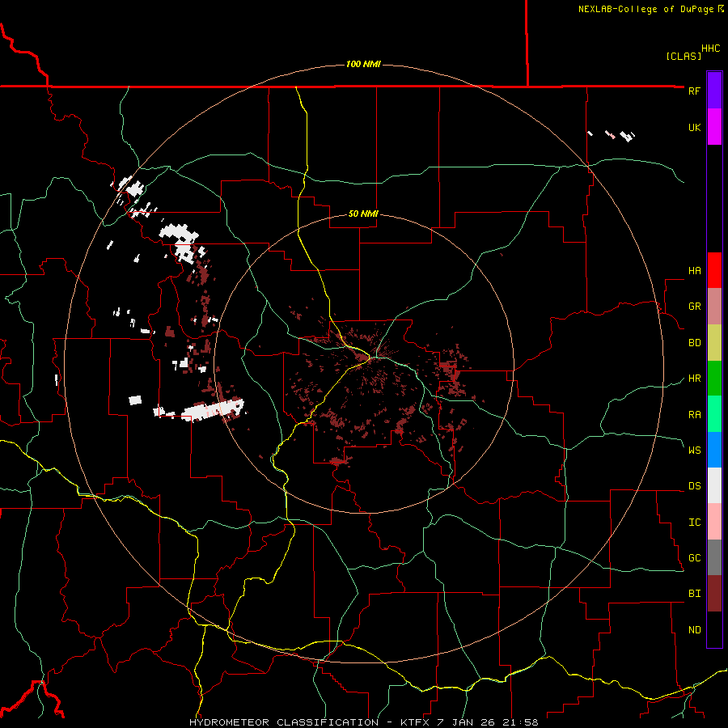
Task: Click the RF purple color swatch
Action: coord(714,91)
